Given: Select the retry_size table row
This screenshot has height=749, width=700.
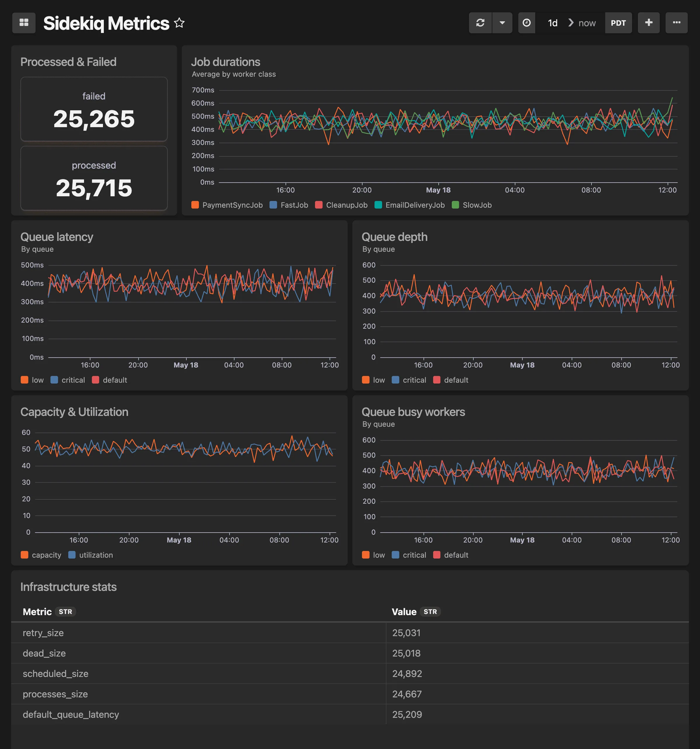Looking at the screenshot, I should (x=350, y=633).
